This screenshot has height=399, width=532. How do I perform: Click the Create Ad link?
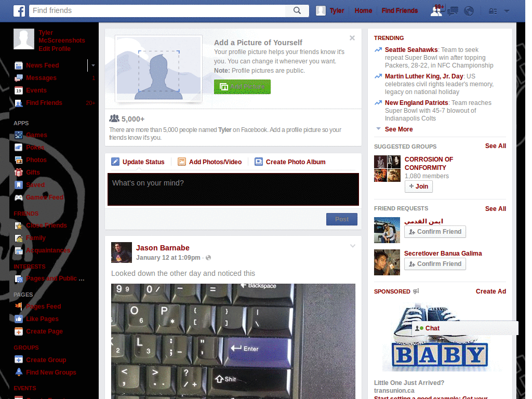point(490,291)
